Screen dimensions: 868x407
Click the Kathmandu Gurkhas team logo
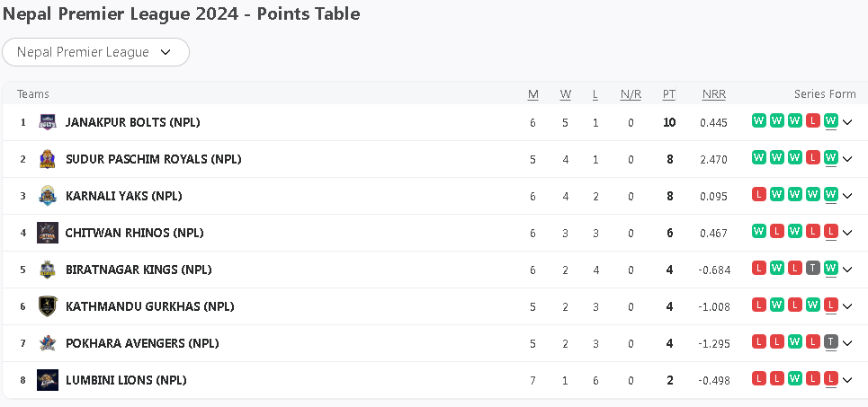coord(48,306)
